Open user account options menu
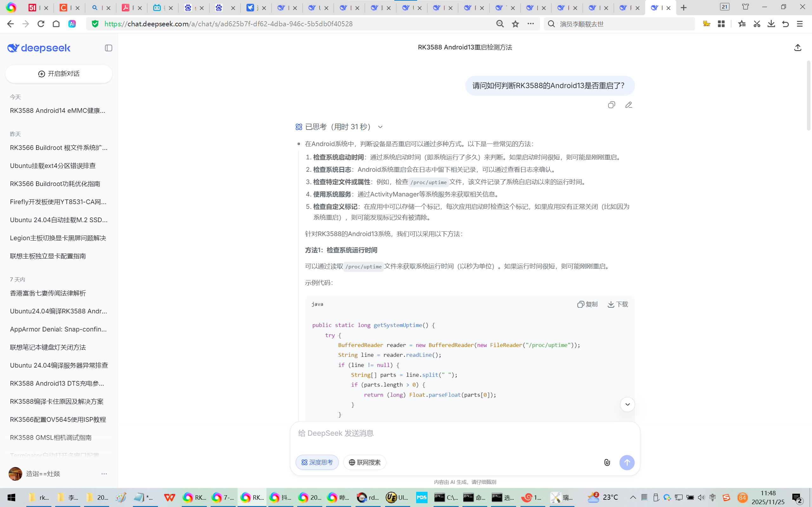 [x=104, y=474]
